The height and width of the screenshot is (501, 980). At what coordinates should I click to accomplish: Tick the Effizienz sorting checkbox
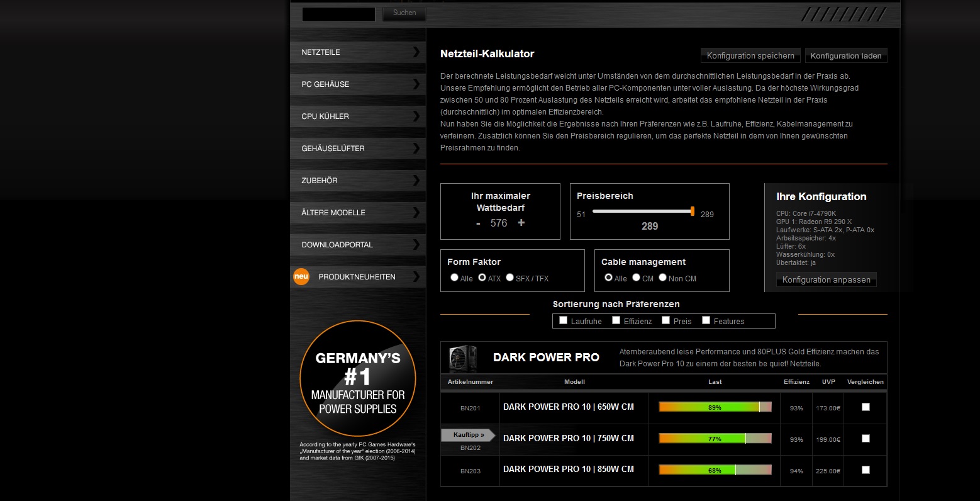pyautogui.click(x=616, y=320)
